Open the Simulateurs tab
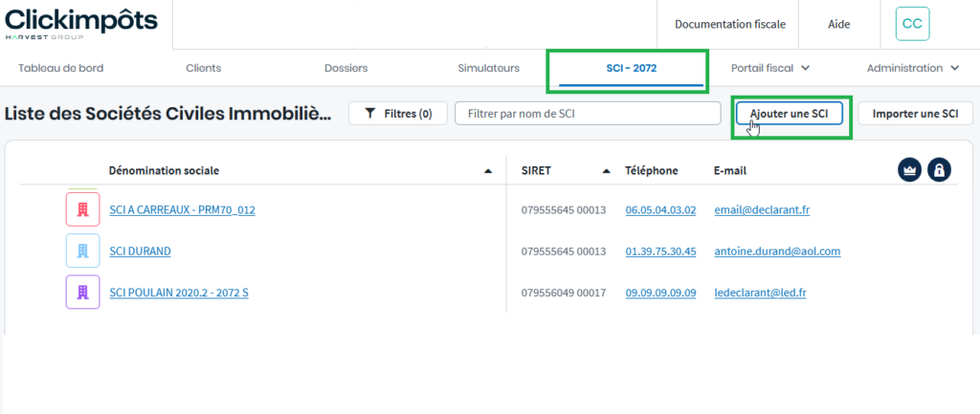Screen dimensions: 980x414 [x=488, y=68]
